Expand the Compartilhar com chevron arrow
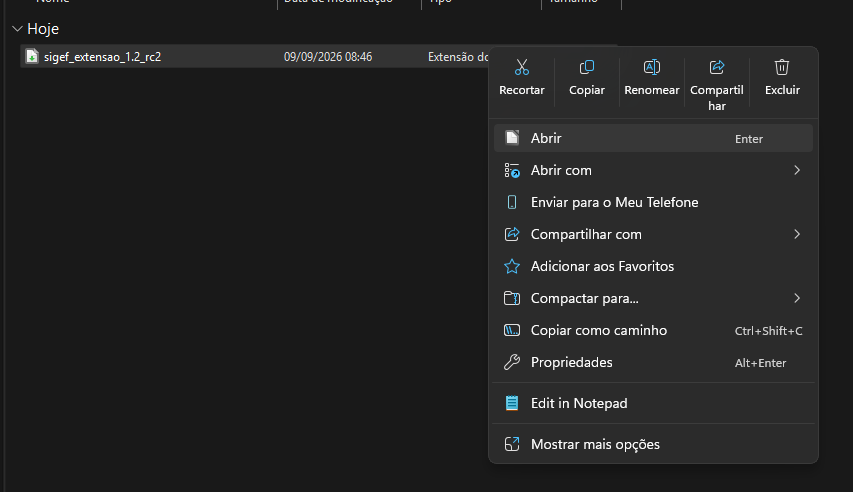 point(797,235)
